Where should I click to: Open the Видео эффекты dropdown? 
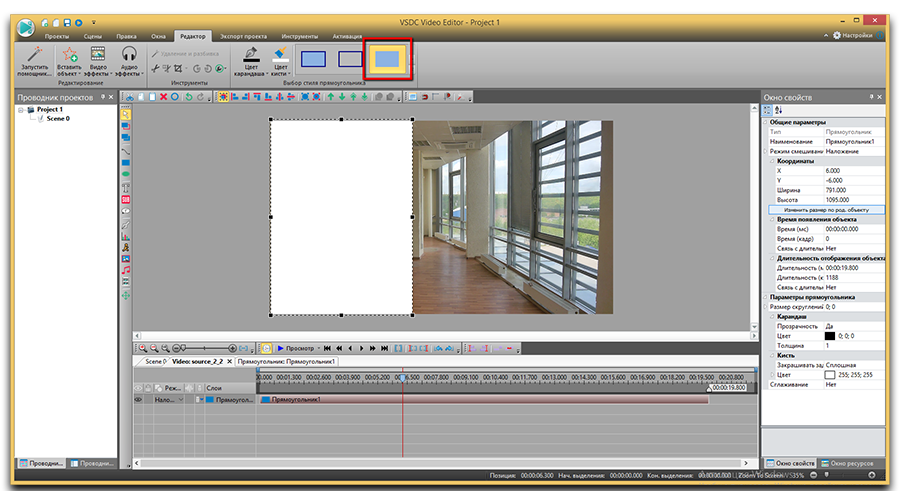(98, 62)
